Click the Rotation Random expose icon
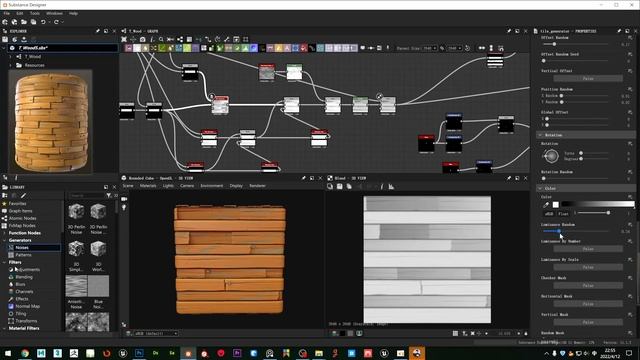Viewport: 640px width, 360px height. (x=630, y=172)
